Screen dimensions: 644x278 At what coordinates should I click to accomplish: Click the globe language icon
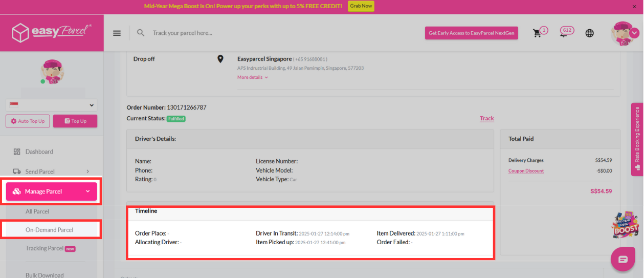[x=590, y=33]
